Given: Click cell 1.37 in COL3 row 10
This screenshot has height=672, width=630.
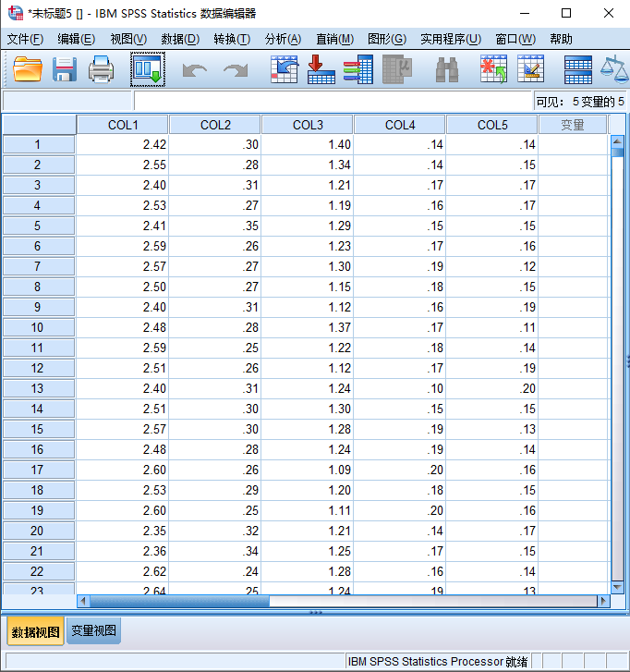Looking at the screenshot, I should click(x=308, y=327).
